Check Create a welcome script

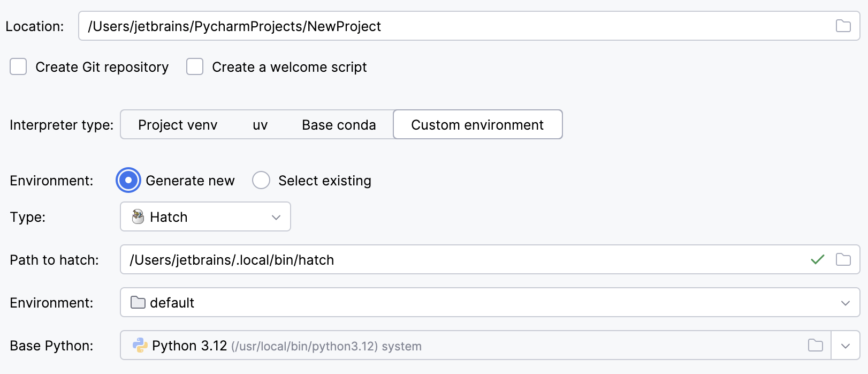[194, 66]
